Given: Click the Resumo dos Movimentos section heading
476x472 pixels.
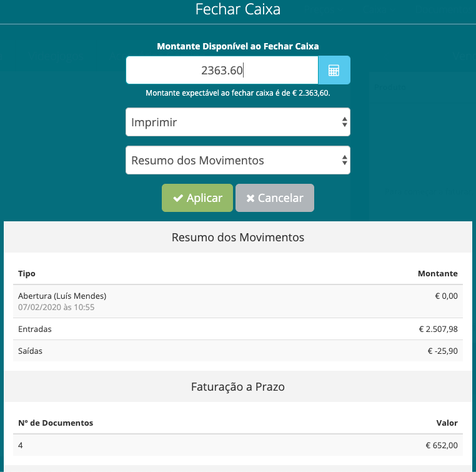Looking at the screenshot, I should (238, 238).
